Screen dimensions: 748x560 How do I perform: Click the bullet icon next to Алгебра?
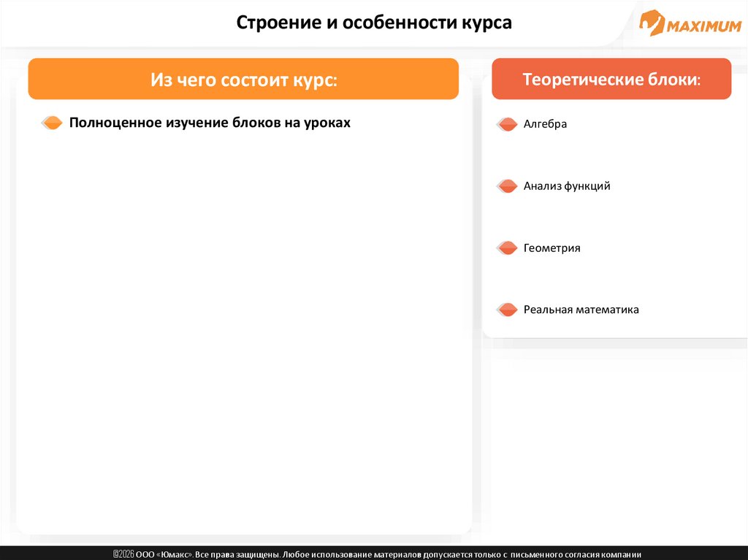tap(507, 124)
